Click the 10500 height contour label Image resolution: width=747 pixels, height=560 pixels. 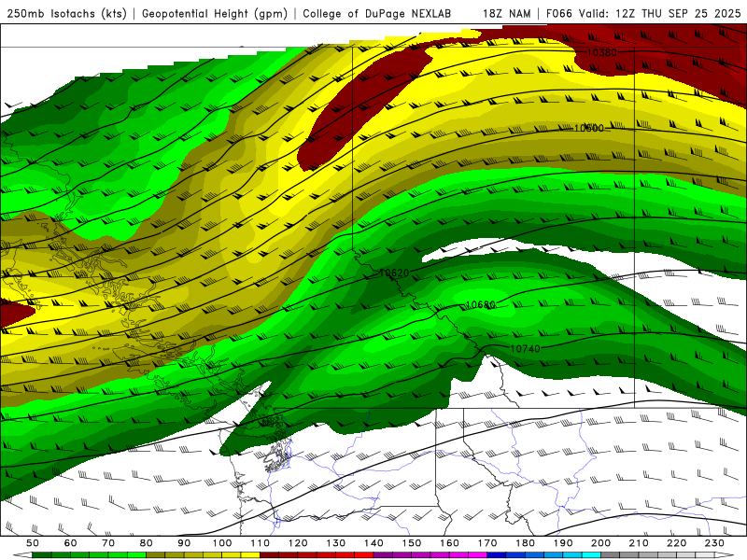[589, 128]
